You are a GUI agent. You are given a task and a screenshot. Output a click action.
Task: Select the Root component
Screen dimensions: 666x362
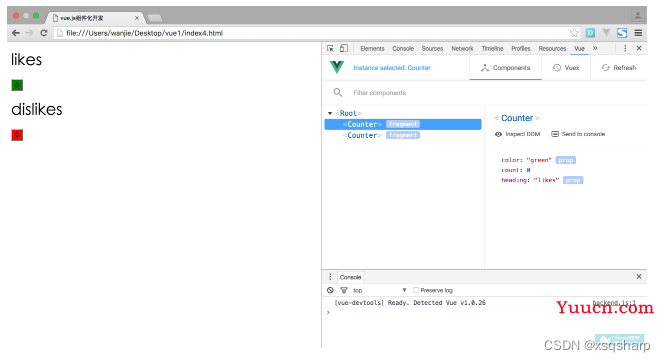pyautogui.click(x=348, y=113)
